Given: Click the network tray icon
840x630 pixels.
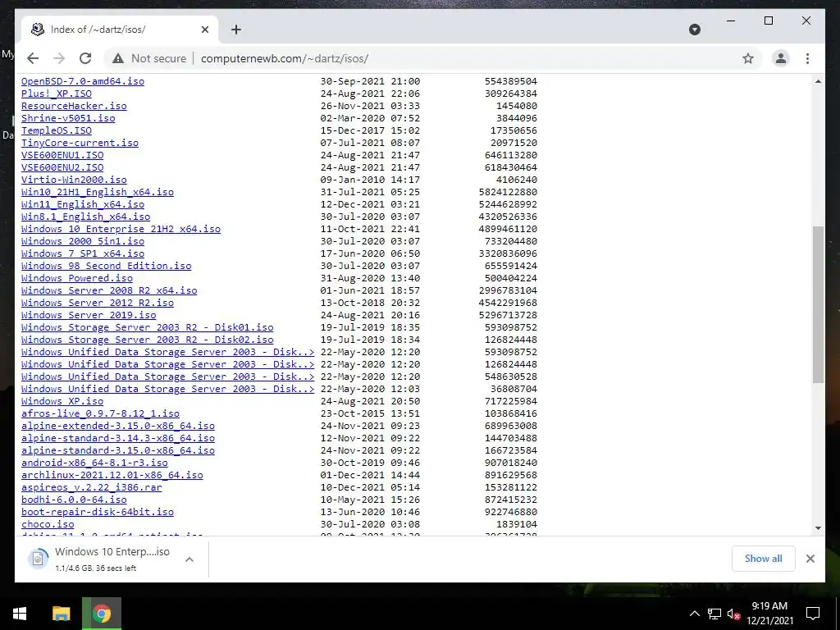Looking at the screenshot, I should 714,614.
